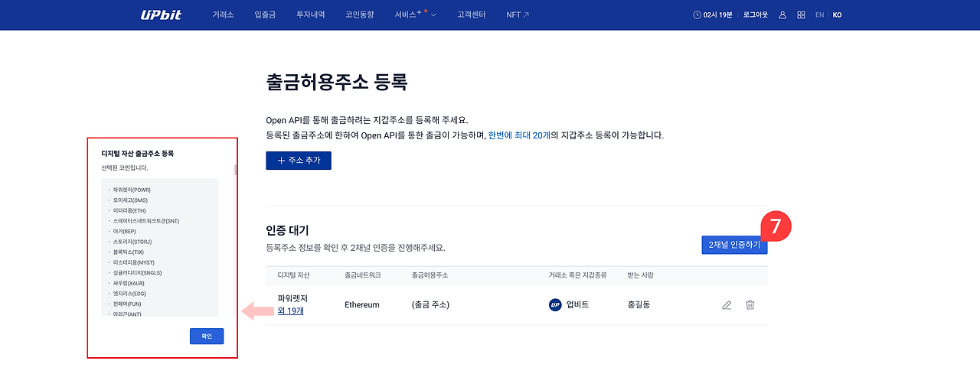Click the 확인 button in popup

[207, 336]
